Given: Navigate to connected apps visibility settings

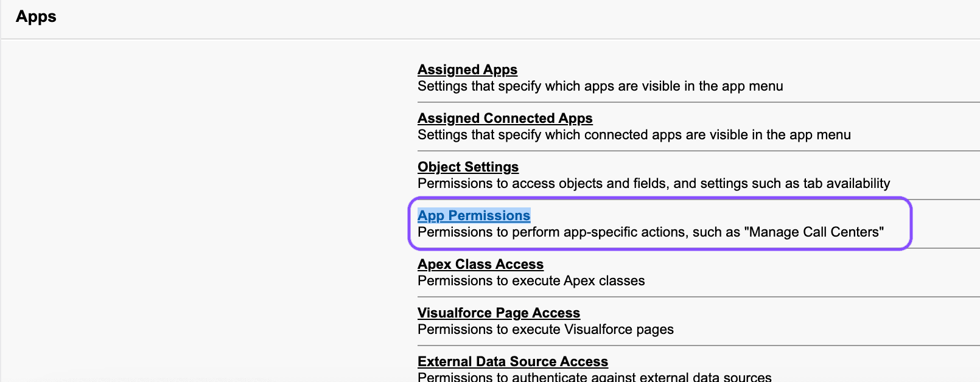Looking at the screenshot, I should [505, 118].
